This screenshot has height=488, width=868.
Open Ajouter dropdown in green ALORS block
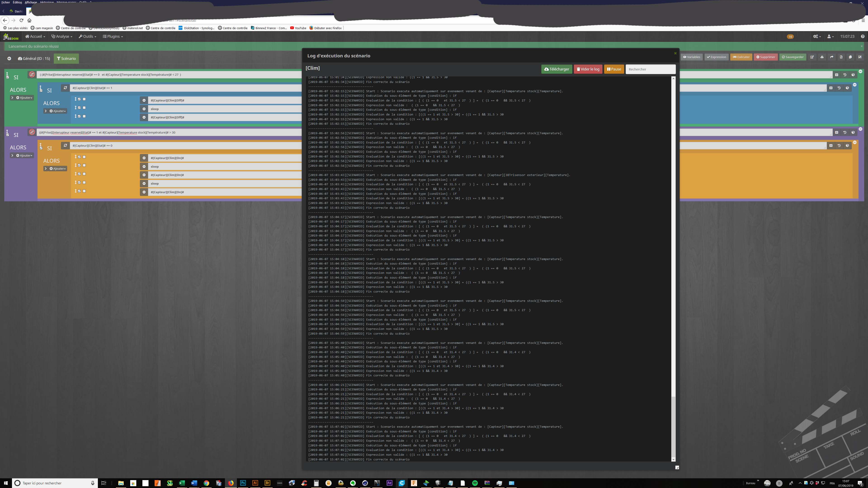25,98
